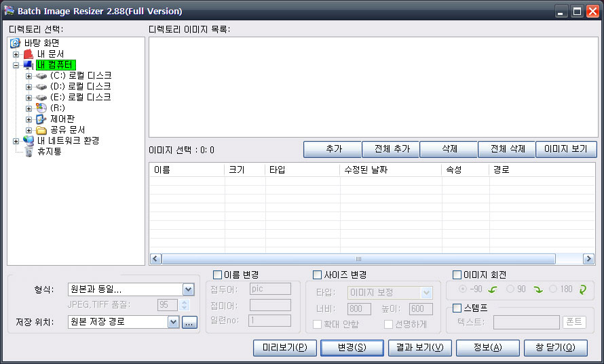
Task: Click the 접두어 prefix input field
Action: (x=270, y=289)
